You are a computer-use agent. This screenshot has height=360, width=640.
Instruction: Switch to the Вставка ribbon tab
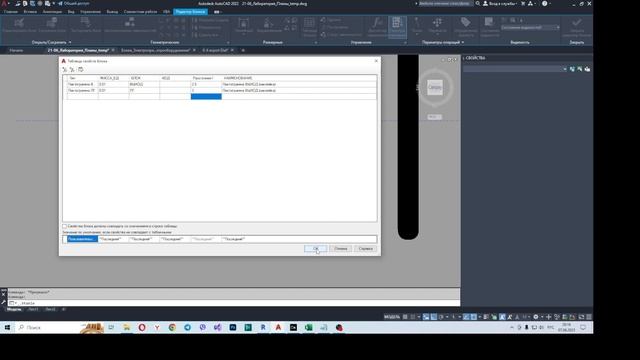(x=30, y=12)
